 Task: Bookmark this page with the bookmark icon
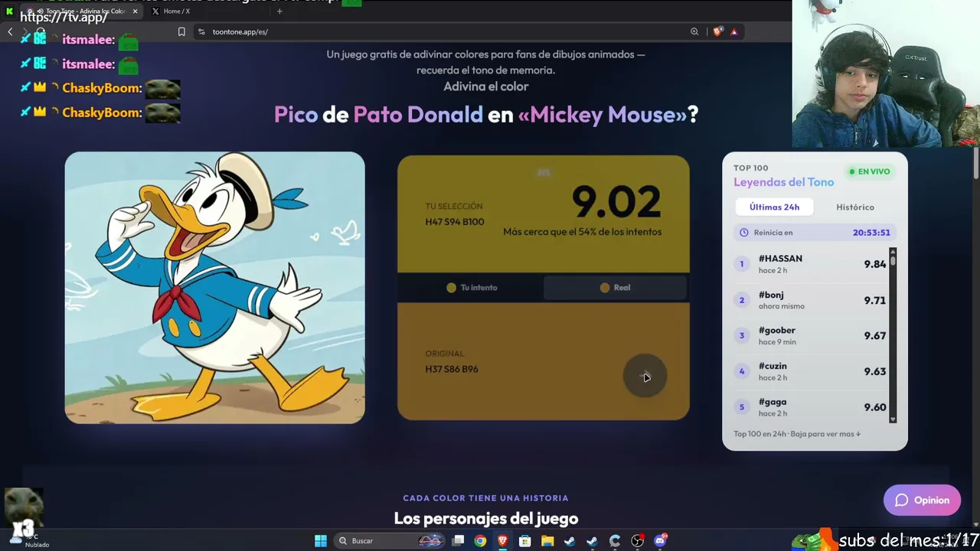click(181, 31)
